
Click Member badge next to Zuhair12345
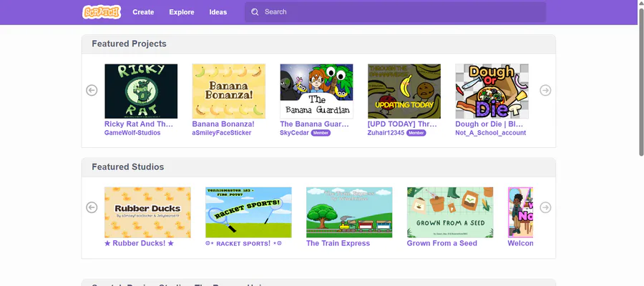point(416,133)
